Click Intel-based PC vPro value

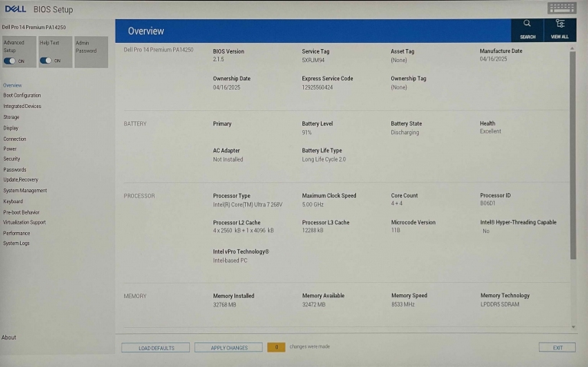(230, 261)
